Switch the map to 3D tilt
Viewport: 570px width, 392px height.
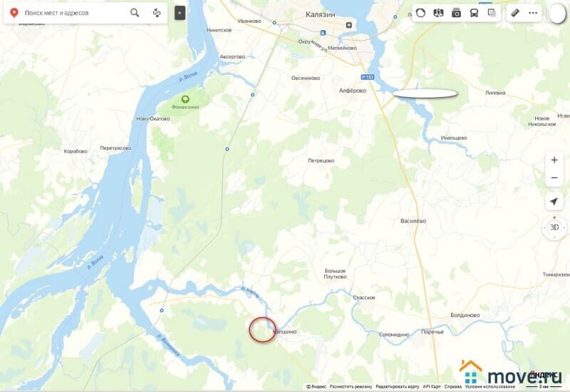coord(554,227)
